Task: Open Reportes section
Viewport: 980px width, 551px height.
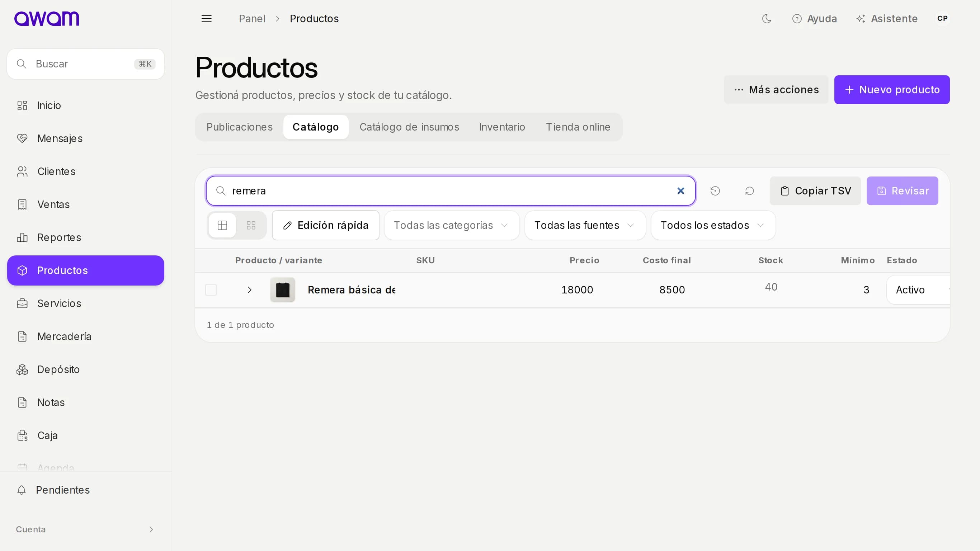Action: [x=86, y=237]
